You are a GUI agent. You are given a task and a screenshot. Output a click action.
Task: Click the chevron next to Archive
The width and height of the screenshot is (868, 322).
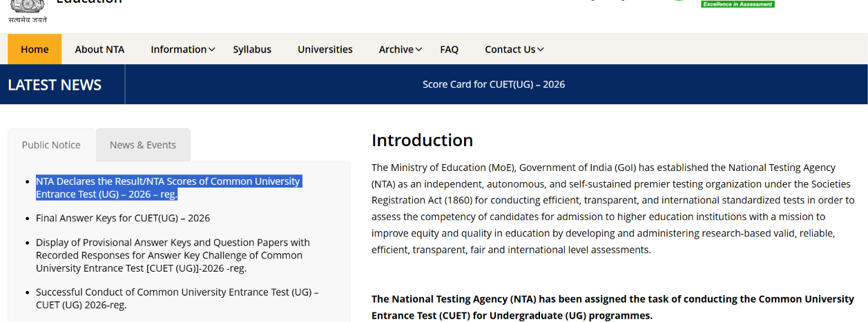click(x=419, y=50)
